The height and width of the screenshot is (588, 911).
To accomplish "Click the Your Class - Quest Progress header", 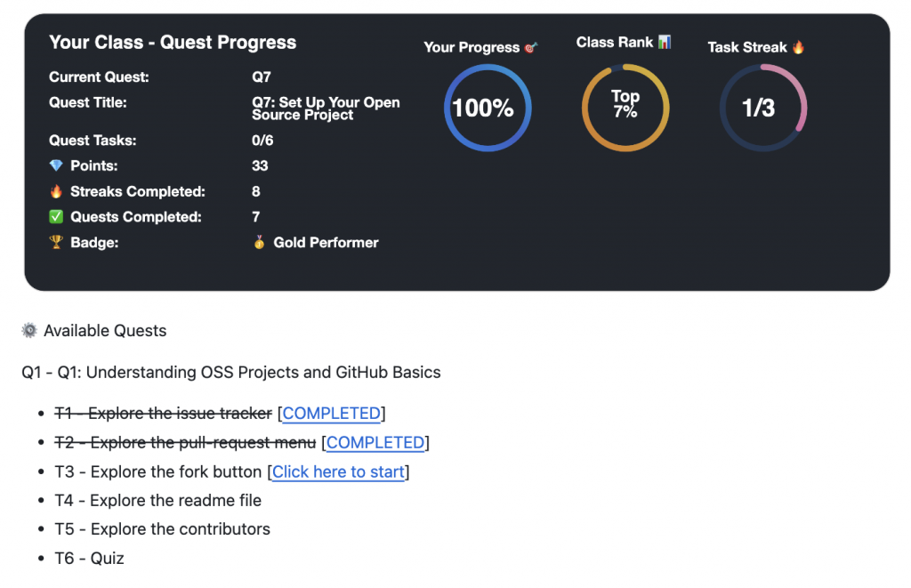I will pos(173,42).
